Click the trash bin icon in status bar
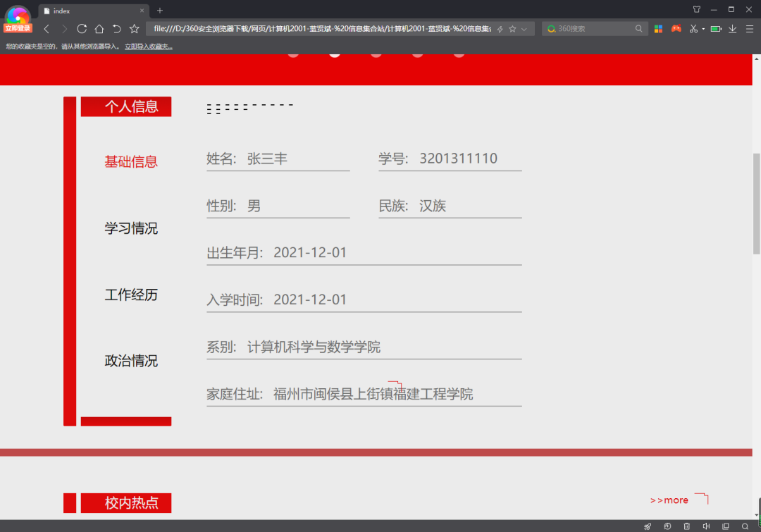The height and width of the screenshot is (532, 761). coord(687,526)
